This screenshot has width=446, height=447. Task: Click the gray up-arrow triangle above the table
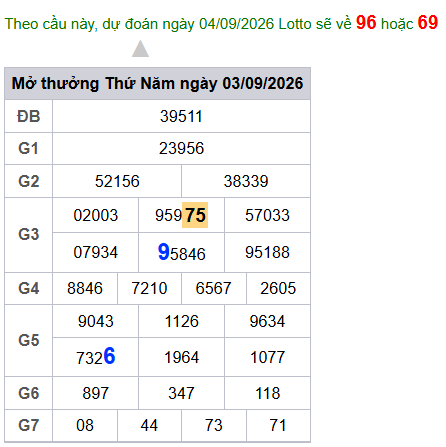(x=140, y=49)
